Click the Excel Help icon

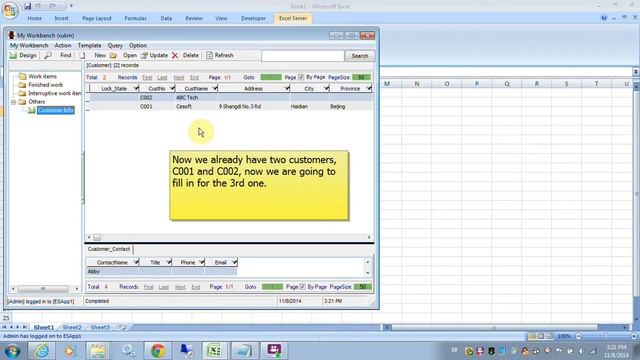pyautogui.click(x=604, y=18)
